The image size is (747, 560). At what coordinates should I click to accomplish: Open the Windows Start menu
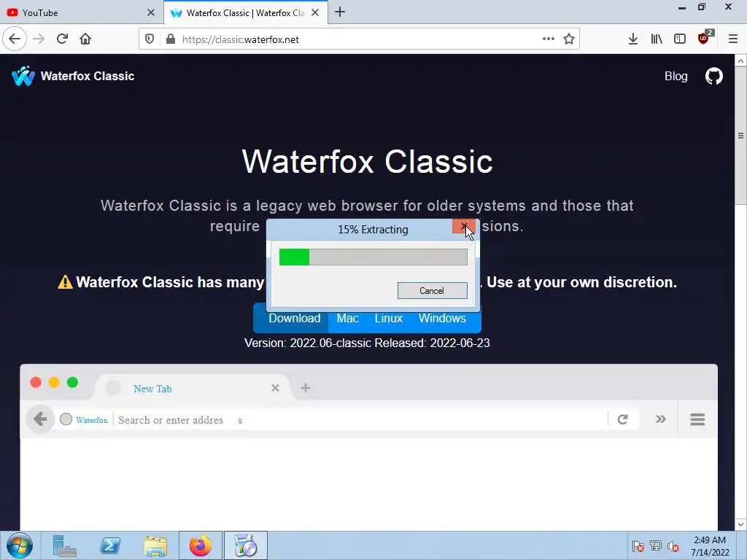pyautogui.click(x=20, y=545)
